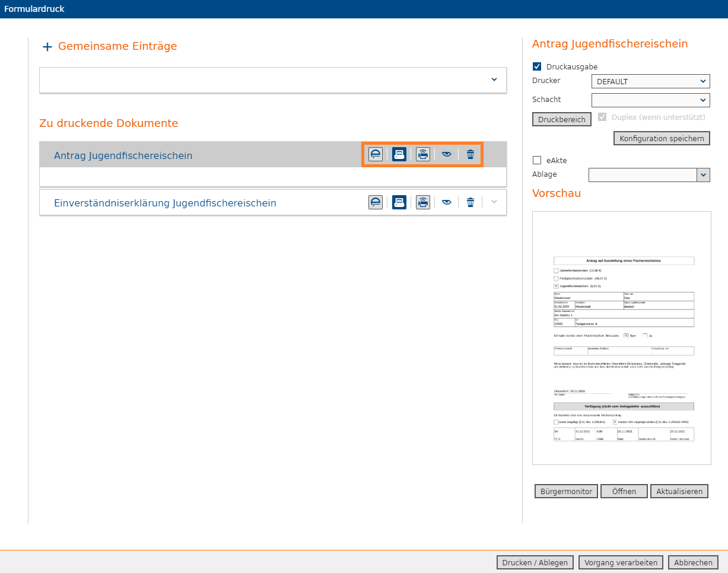728x573 pixels.
Task: Delete Antrag Jugendfischereischein with trash icon
Action: [x=471, y=154]
